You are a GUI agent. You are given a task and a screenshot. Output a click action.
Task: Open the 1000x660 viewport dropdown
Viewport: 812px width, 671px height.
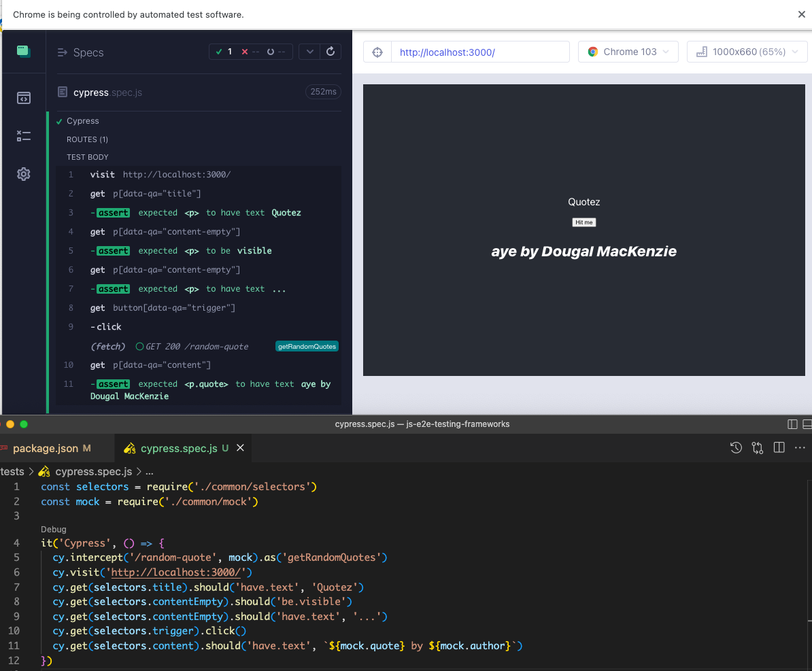click(x=747, y=52)
